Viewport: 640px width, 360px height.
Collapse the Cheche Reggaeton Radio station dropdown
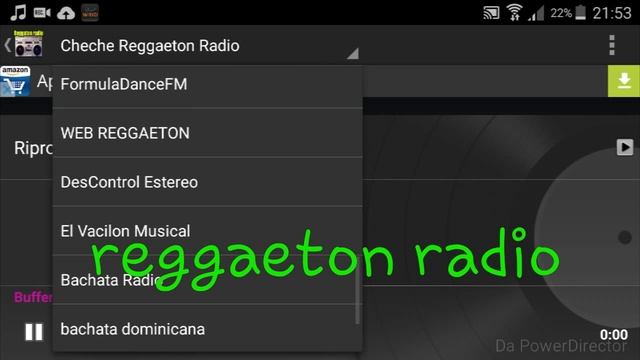pos(209,46)
